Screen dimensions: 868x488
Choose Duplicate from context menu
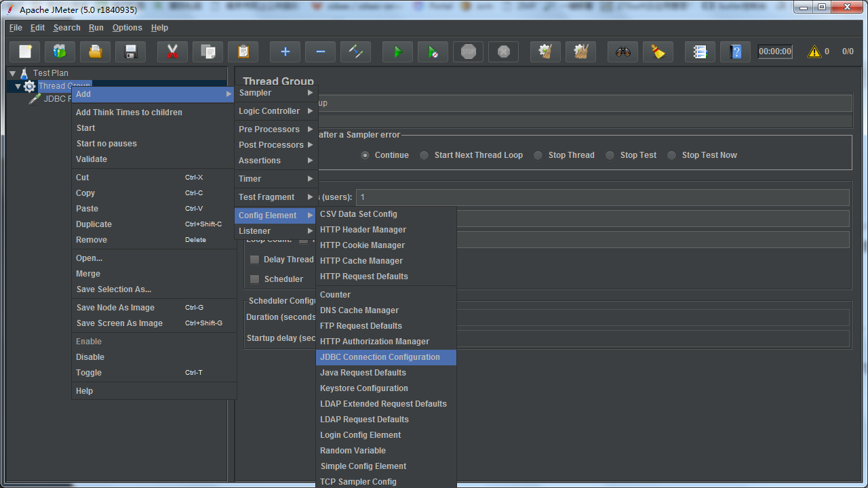click(153, 224)
